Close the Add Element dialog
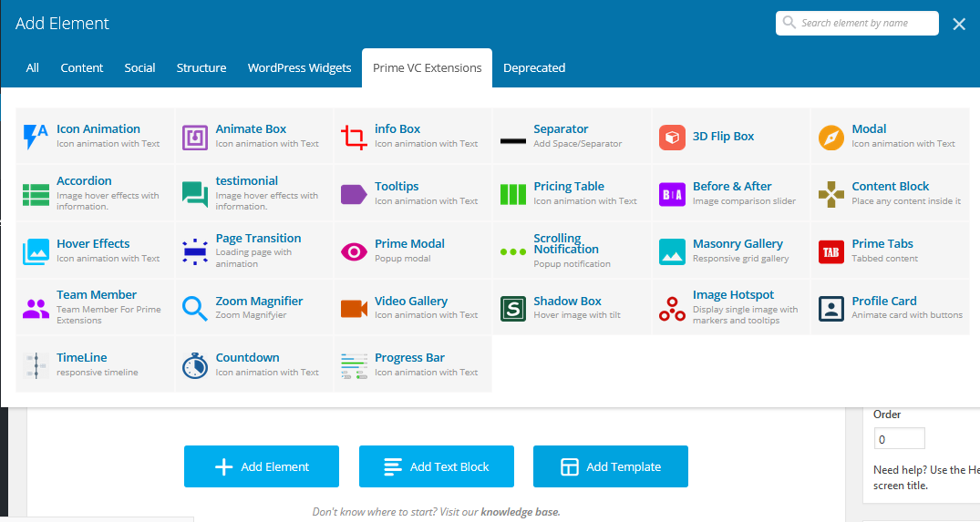Viewport: 980px width, 522px height. tap(959, 25)
